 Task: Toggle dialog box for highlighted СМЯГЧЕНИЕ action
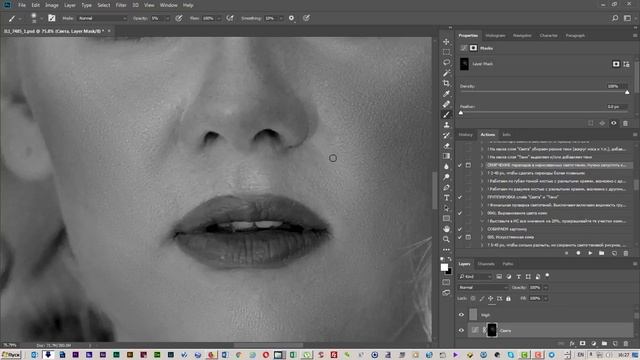468,165
